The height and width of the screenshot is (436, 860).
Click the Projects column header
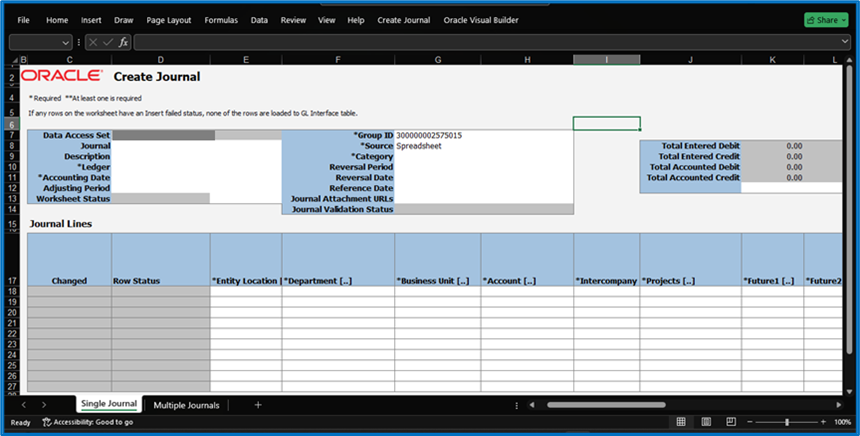[691, 259]
